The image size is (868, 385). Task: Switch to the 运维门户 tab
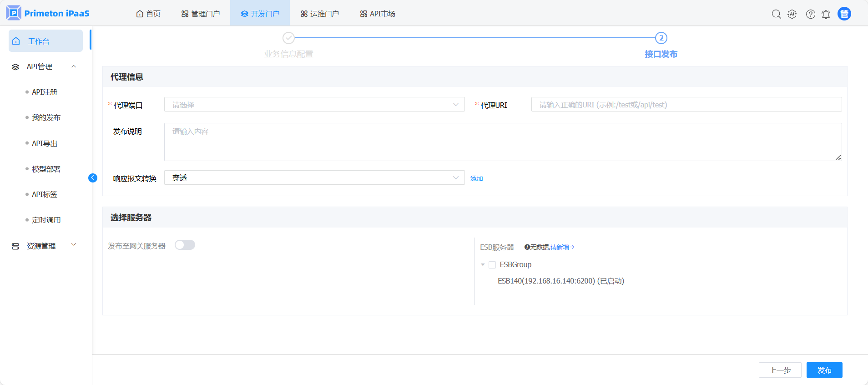pos(319,14)
